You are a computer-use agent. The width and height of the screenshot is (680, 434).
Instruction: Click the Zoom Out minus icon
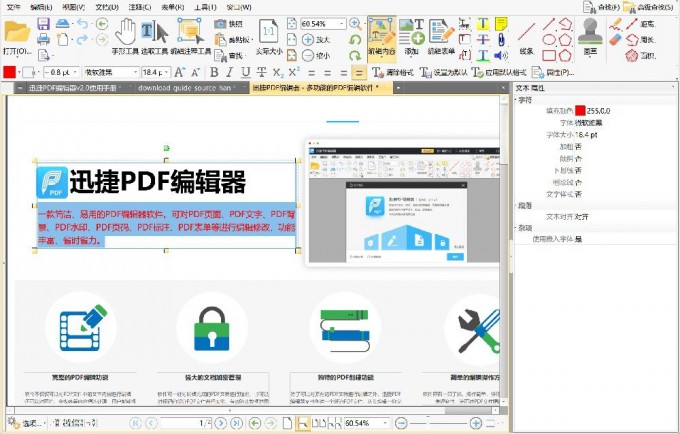tap(308, 55)
